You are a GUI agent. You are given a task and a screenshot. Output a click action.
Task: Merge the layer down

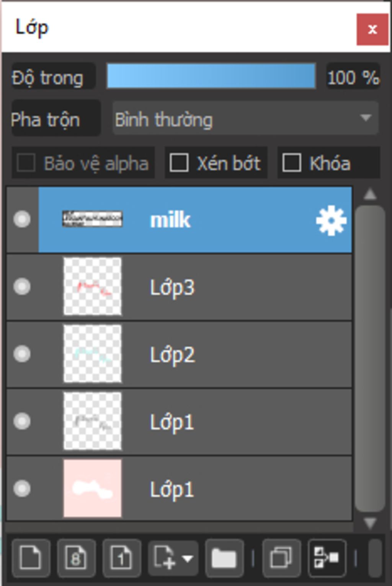(327, 558)
